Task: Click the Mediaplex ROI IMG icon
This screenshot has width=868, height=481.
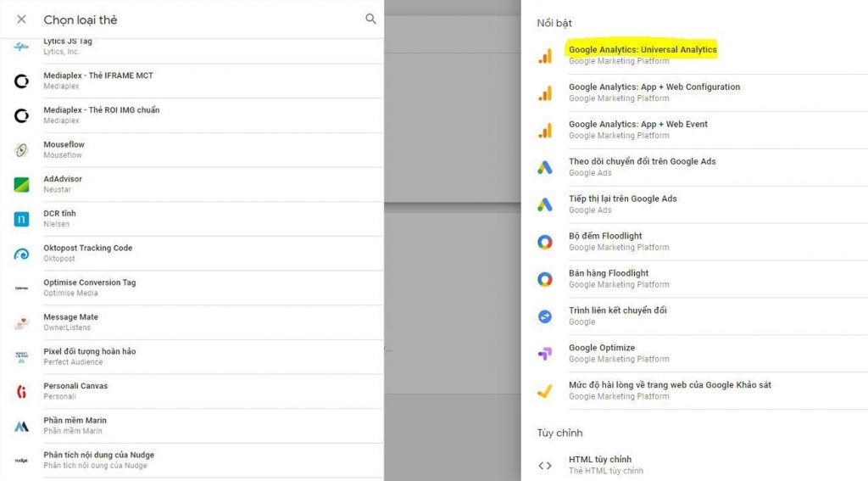Action: tap(21, 115)
